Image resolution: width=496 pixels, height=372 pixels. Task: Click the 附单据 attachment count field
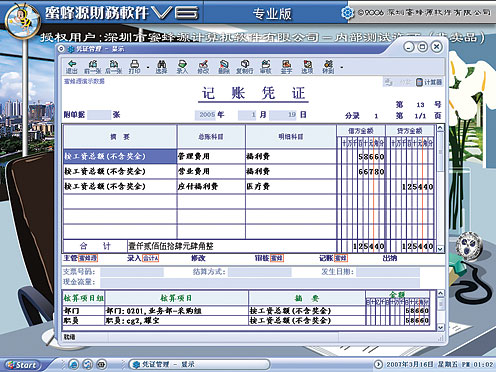(x=99, y=115)
